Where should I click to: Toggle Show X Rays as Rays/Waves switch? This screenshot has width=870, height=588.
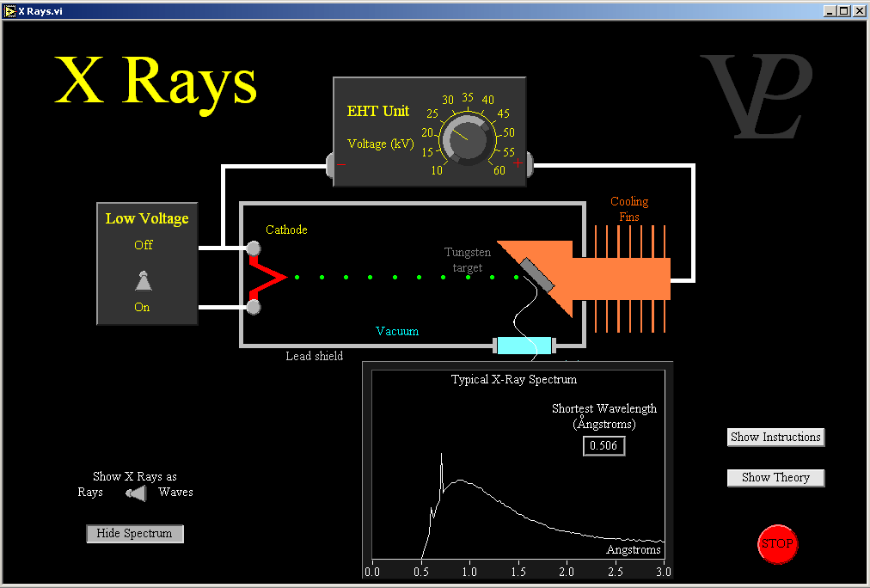click(134, 493)
